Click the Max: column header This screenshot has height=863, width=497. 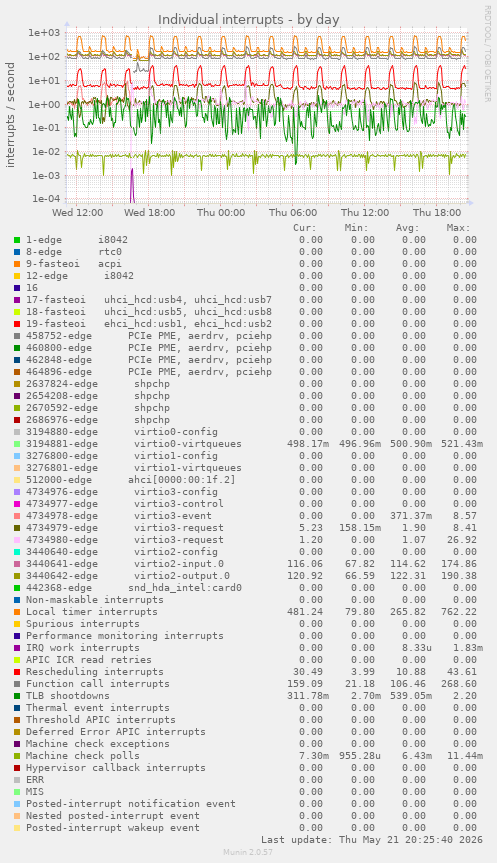(458, 228)
